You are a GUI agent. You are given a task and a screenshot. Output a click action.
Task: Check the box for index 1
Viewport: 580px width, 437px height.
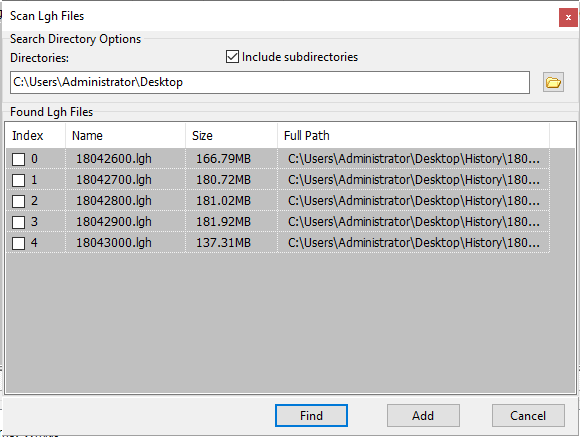(18, 181)
